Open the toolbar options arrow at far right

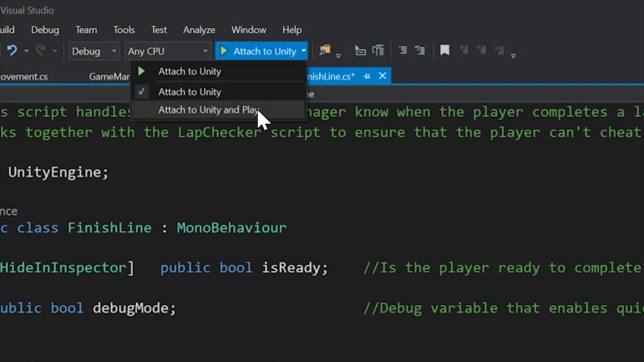coord(513,55)
